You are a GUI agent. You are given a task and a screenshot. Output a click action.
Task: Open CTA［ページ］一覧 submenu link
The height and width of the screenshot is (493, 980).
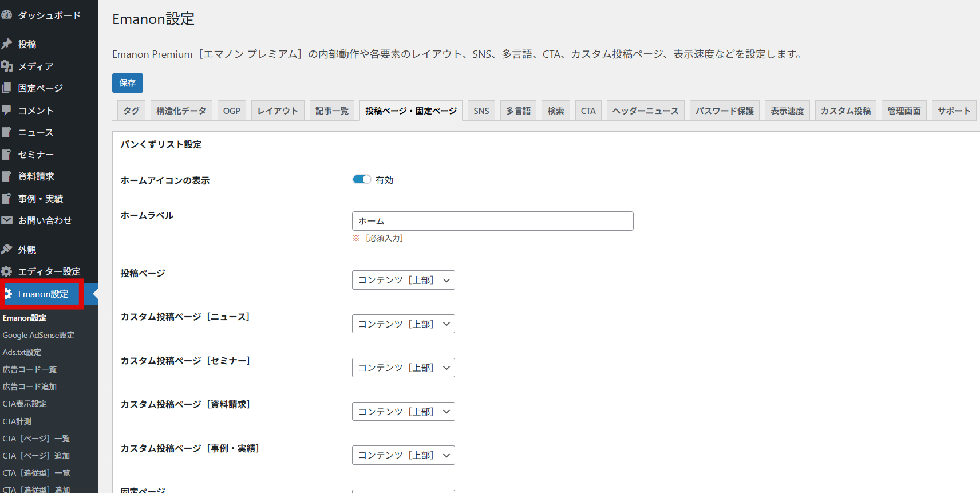point(36,439)
